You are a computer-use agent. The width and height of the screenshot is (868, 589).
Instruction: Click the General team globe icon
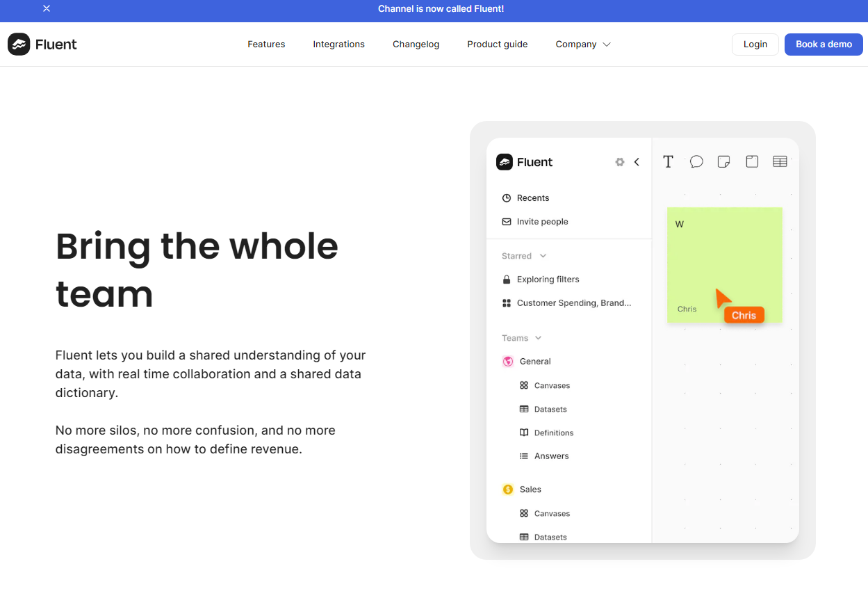click(508, 362)
